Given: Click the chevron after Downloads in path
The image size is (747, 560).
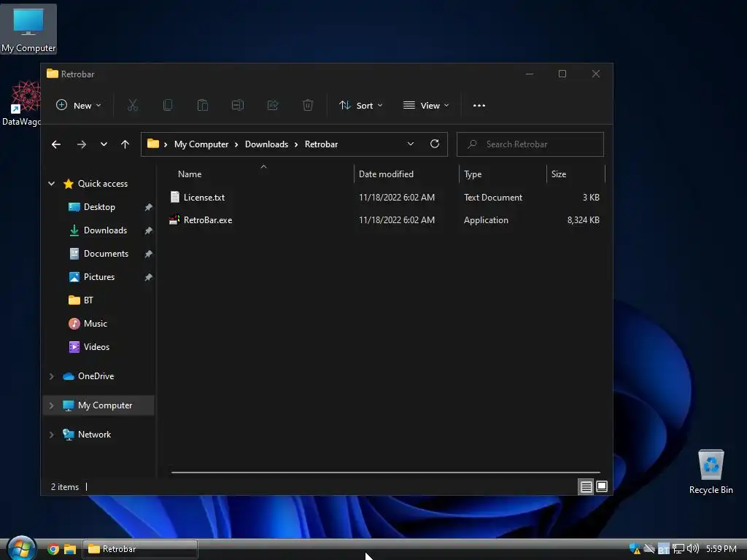Looking at the screenshot, I should 296,144.
